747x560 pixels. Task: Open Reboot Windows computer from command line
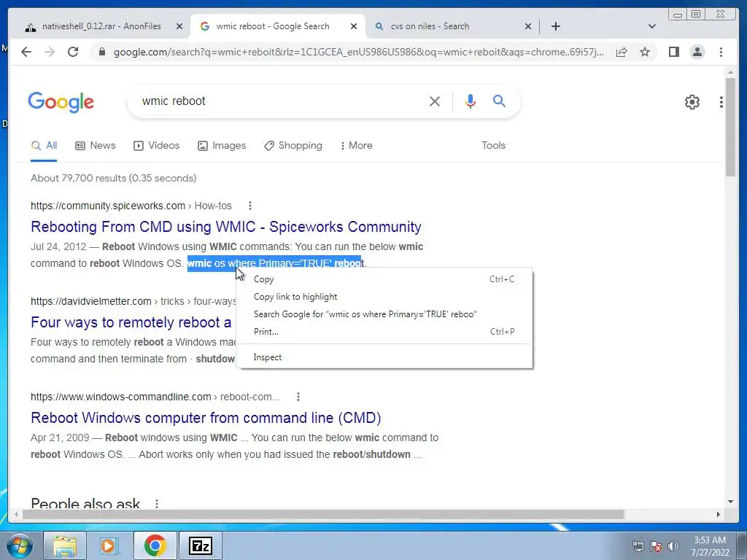(x=206, y=418)
